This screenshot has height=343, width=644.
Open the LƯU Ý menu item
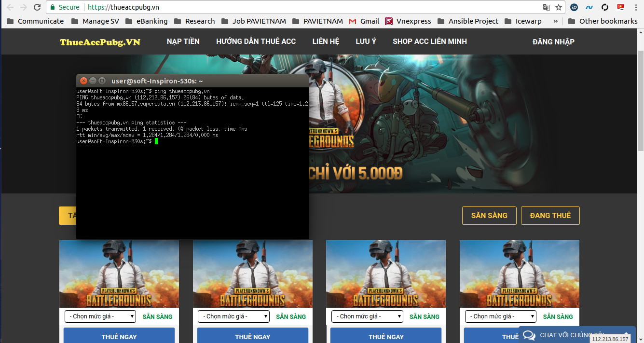pyautogui.click(x=366, y=41)
